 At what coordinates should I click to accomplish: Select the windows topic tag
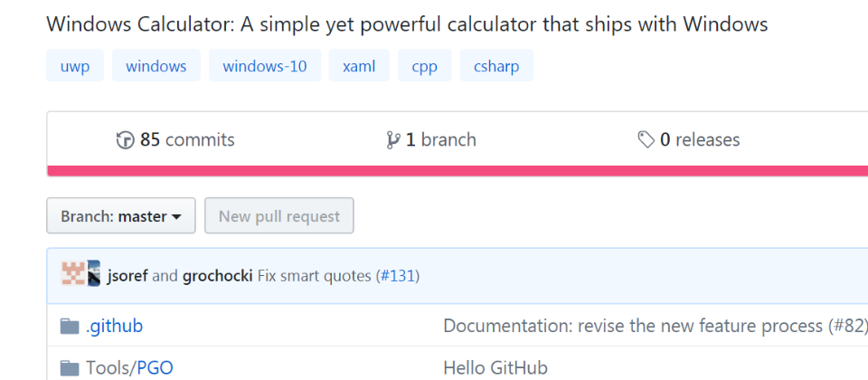[x=156, y=66]
